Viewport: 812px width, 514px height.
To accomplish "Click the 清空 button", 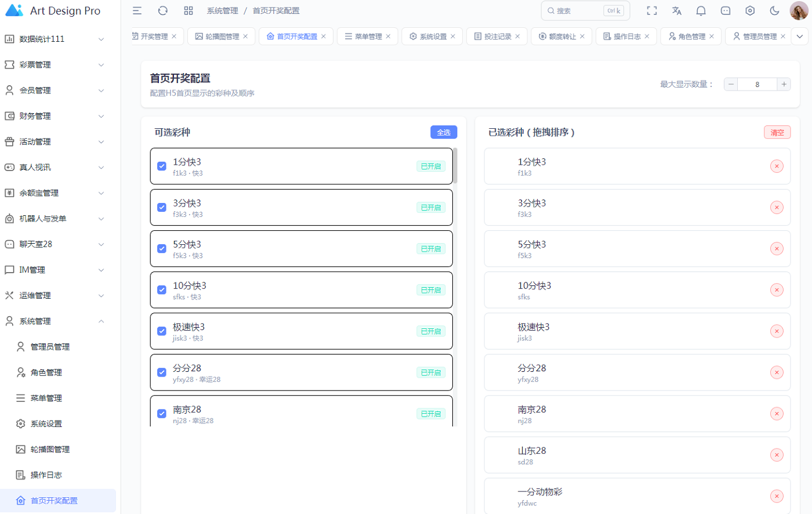I will [777, 132].
